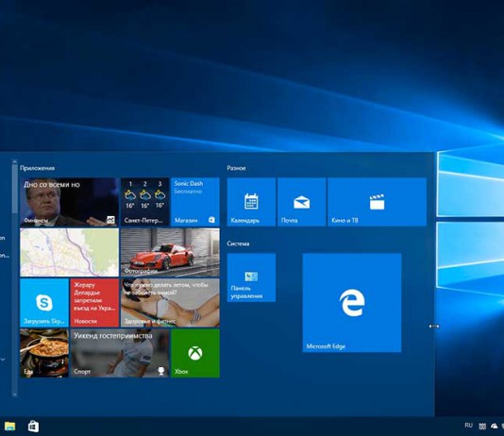Launch the green Xbox tile
The height and width of the screenshot is (436, 504).
click(195, 353)
